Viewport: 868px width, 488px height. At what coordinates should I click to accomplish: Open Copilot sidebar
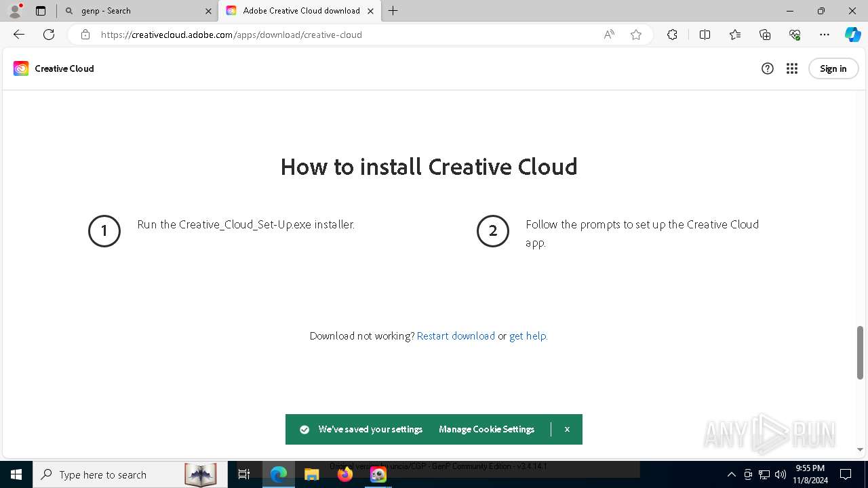852,35
